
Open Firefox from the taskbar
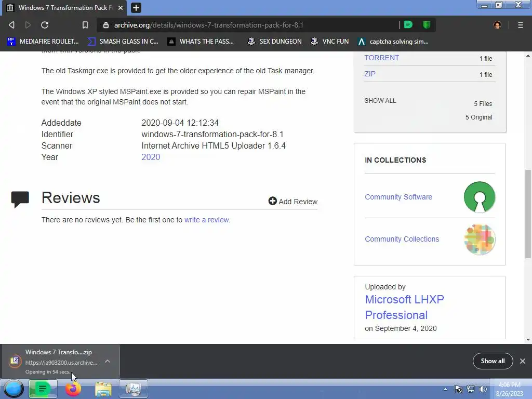tap(73, 389)
